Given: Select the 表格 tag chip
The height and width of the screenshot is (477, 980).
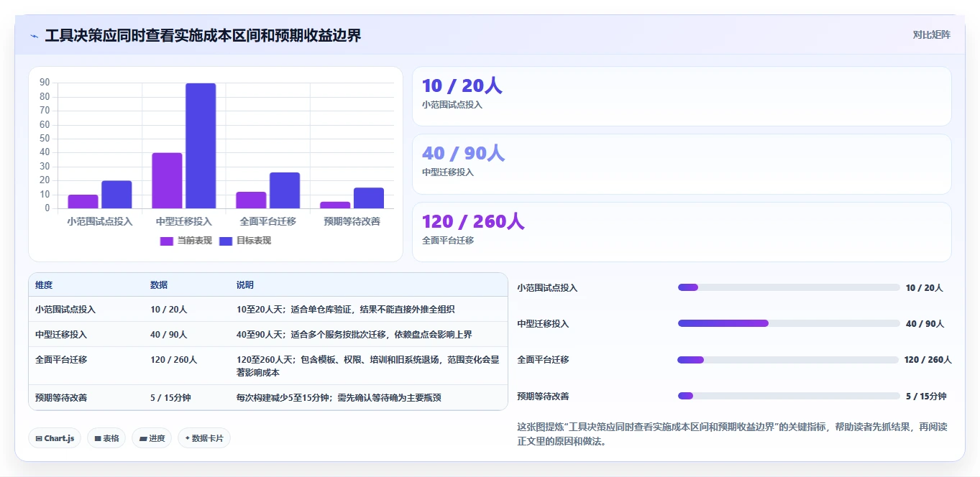Looking at the screenshot, I should pyautogui.click(x=106, y=438).
